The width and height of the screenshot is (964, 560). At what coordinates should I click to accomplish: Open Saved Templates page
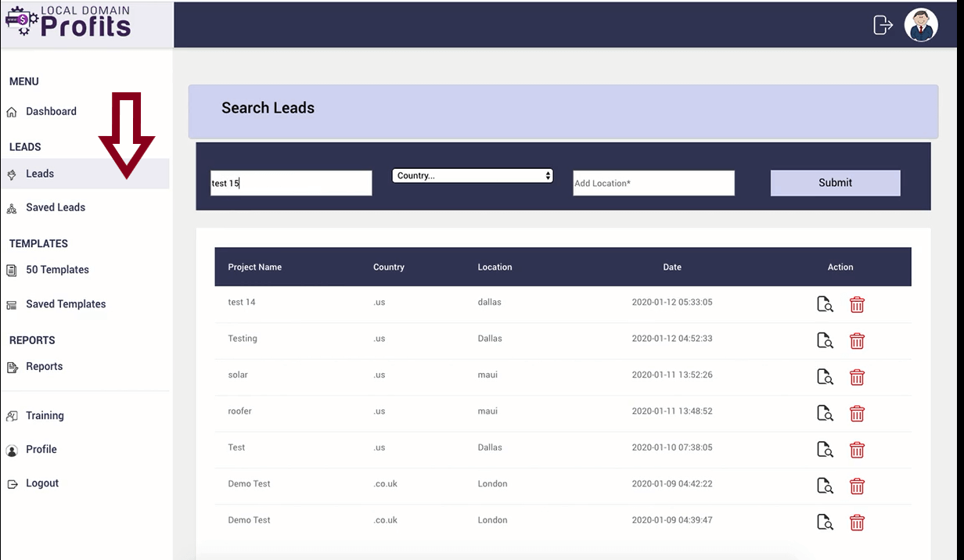click(x=66, y=304)
